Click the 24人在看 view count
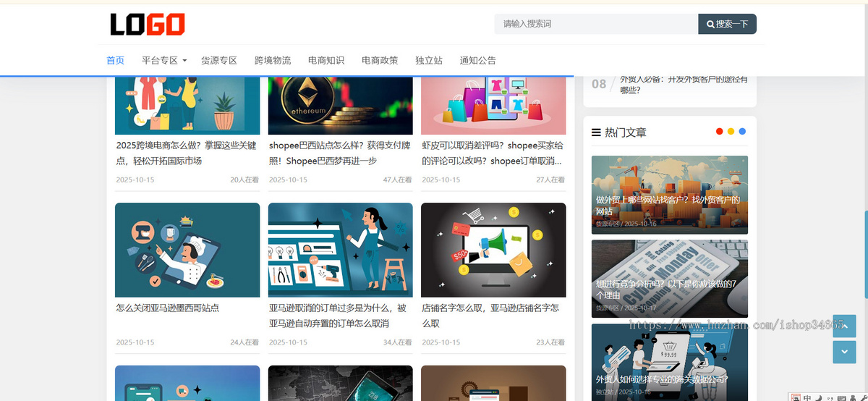 point(244,342)
